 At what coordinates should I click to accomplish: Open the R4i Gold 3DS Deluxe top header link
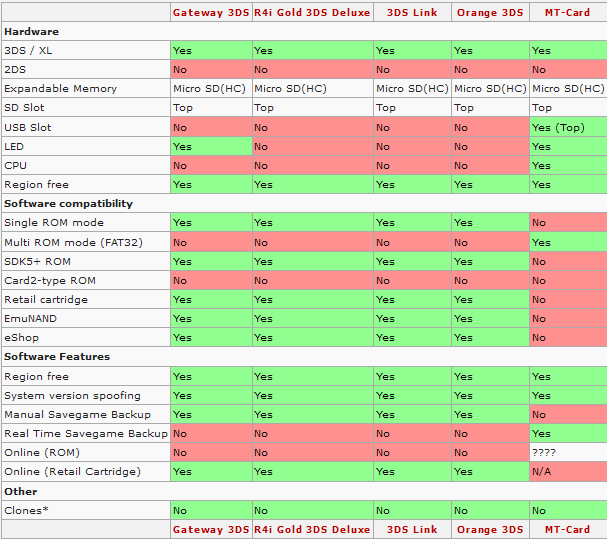click(x=312, y=12)
